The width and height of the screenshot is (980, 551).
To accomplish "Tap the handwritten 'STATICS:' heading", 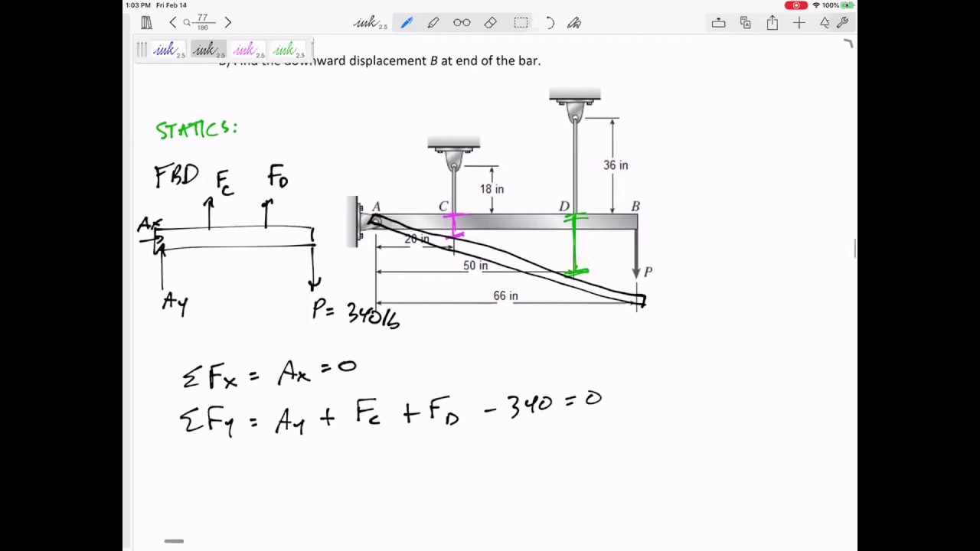I will coord(197,129).
